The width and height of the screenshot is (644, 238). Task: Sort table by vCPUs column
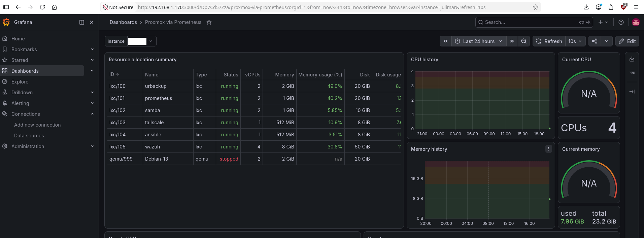(x=253, y=74)
